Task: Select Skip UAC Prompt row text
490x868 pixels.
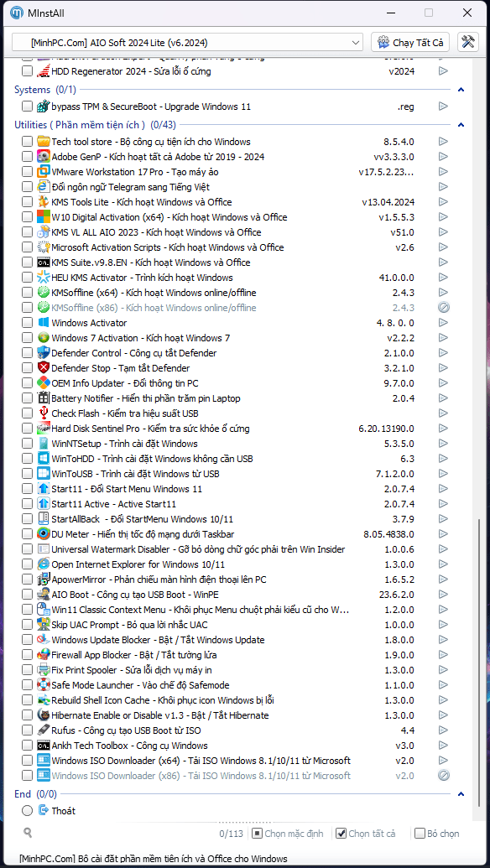Action: coord(129,625)
